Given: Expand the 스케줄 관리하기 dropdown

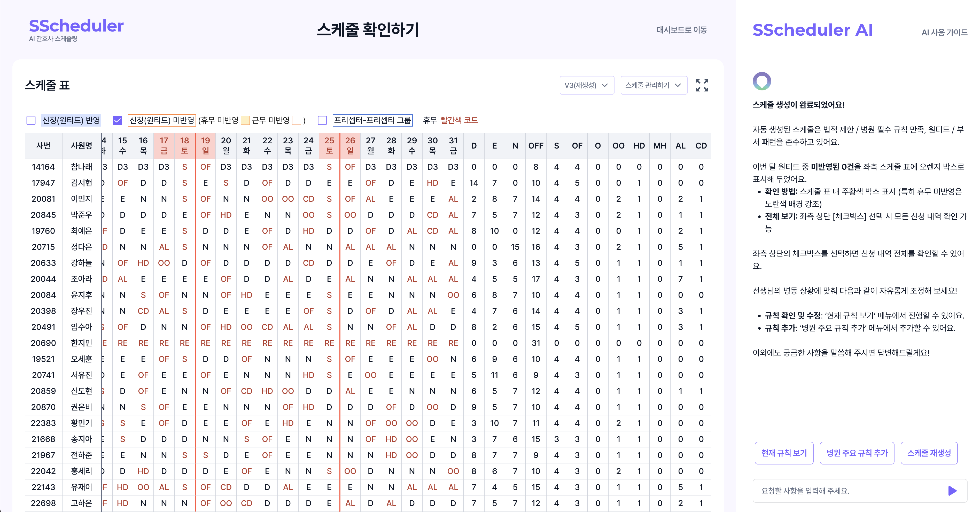Looking at the screenshot, I should click(x=654, y=85).
